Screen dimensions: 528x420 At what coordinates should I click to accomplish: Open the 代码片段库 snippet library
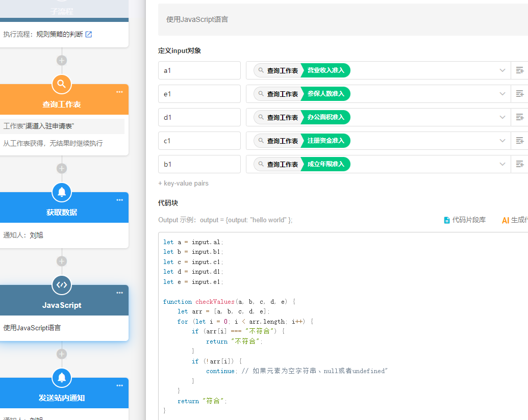pos(465,220)
